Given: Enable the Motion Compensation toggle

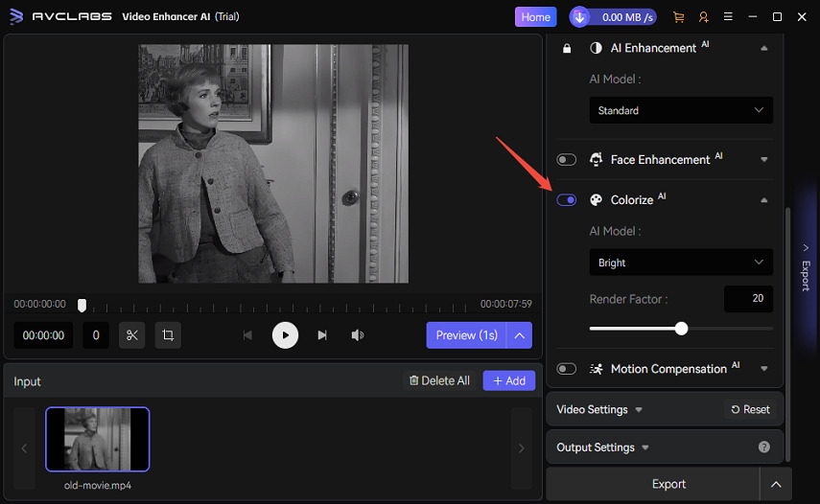Looking at the screenshot, I should pos(567,369).
